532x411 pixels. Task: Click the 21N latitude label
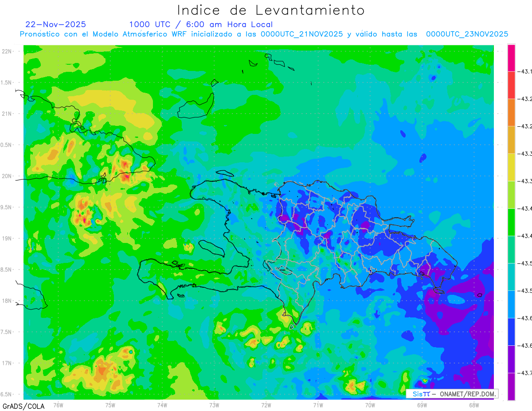point(7,114)
